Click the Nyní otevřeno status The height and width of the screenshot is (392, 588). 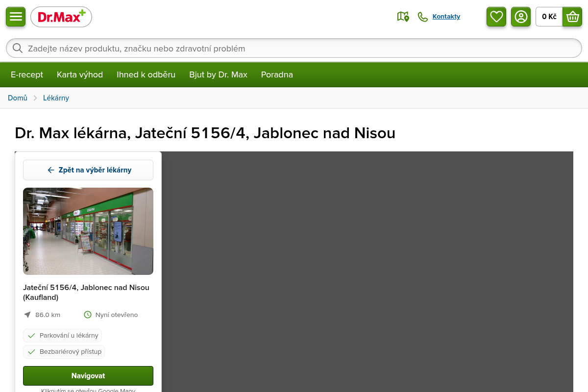click(117, 315)
